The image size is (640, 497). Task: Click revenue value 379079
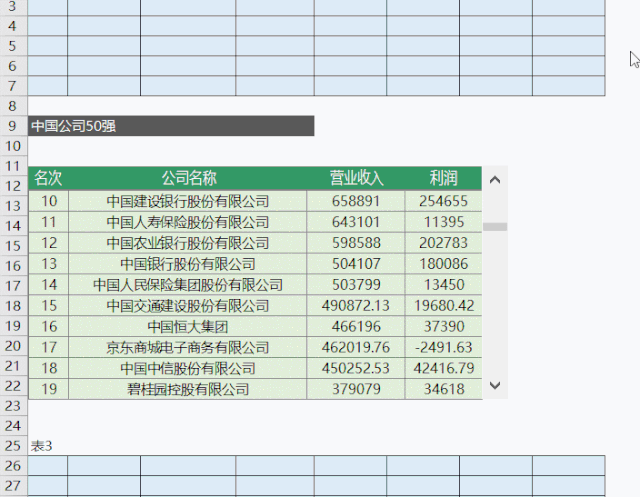[356, 389]
